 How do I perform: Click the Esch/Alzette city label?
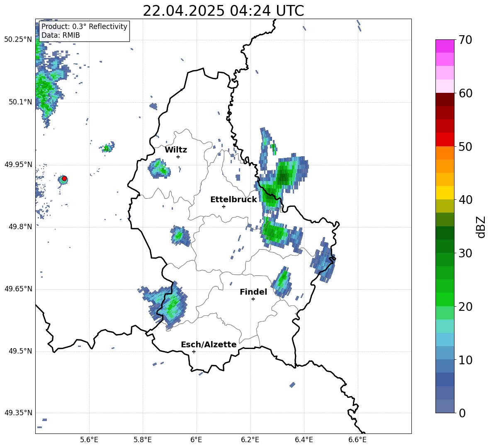tap(209, 345)
